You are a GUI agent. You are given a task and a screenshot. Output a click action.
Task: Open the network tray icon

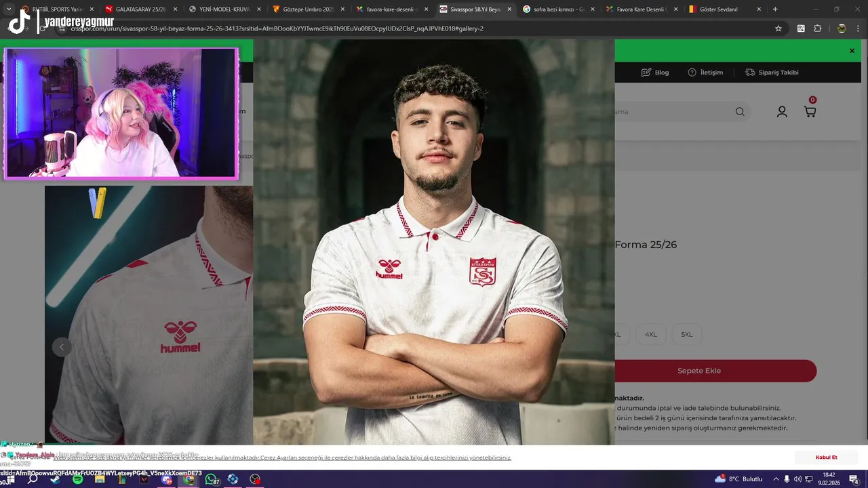[808, 479]
